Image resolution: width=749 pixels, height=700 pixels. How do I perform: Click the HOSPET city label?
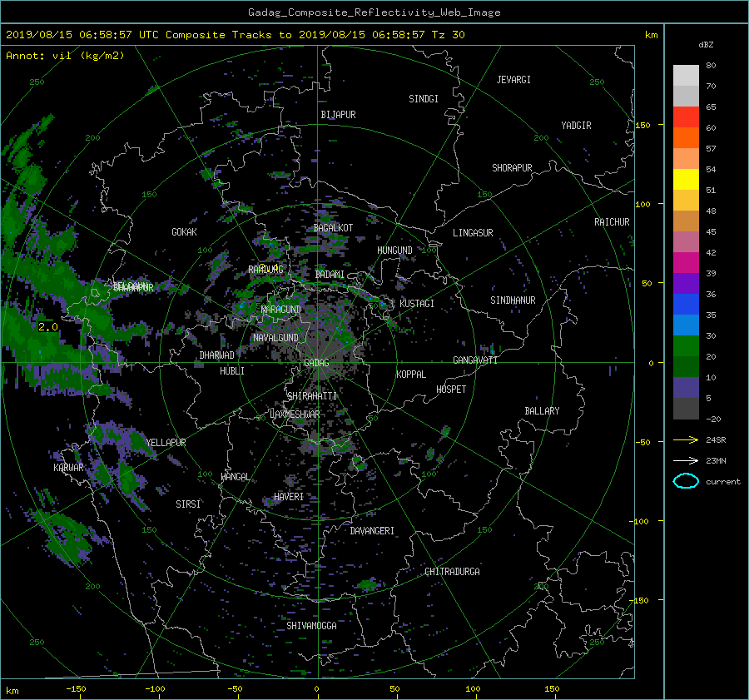(x=451, y=390)
